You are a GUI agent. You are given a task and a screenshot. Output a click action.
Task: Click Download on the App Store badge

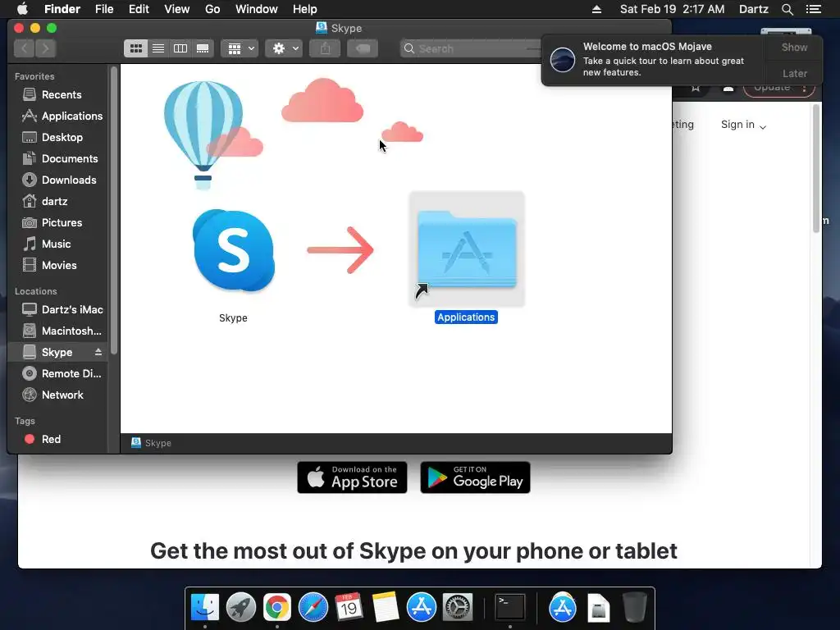click(352, 477)
